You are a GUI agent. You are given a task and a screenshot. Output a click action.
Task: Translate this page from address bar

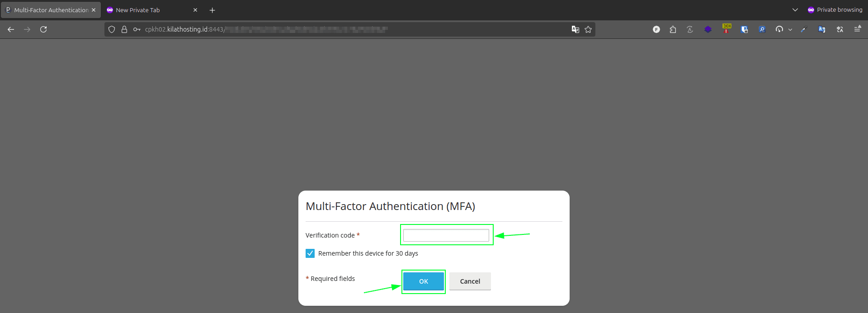click(x=575, y=29)
